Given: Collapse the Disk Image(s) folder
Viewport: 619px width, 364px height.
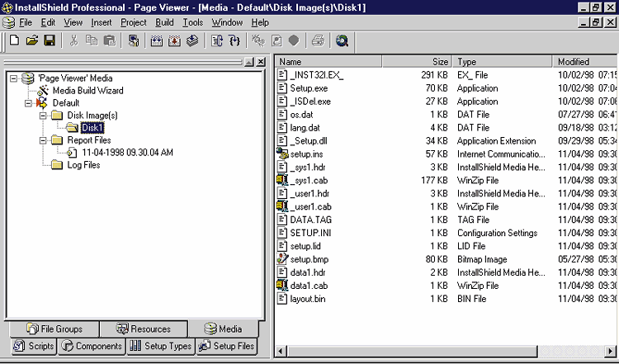Looking at the screenshot, I should [43, 116].
